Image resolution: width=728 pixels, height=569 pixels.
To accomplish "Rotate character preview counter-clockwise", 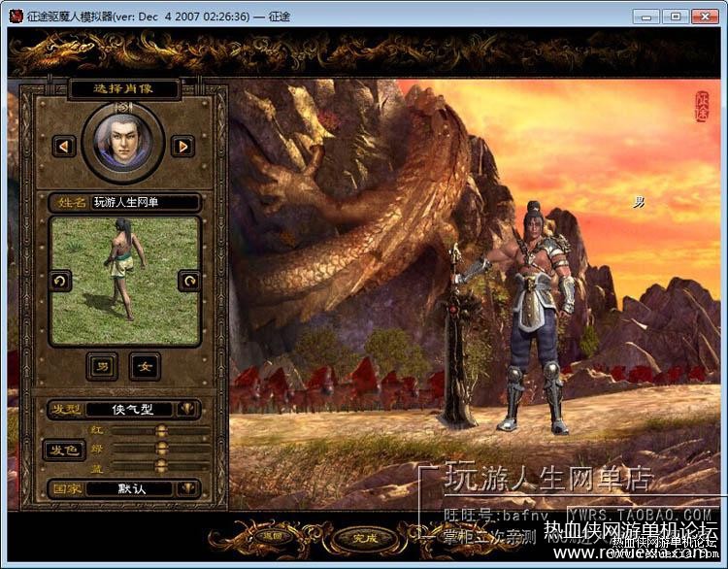I will [x=60, y=281].
